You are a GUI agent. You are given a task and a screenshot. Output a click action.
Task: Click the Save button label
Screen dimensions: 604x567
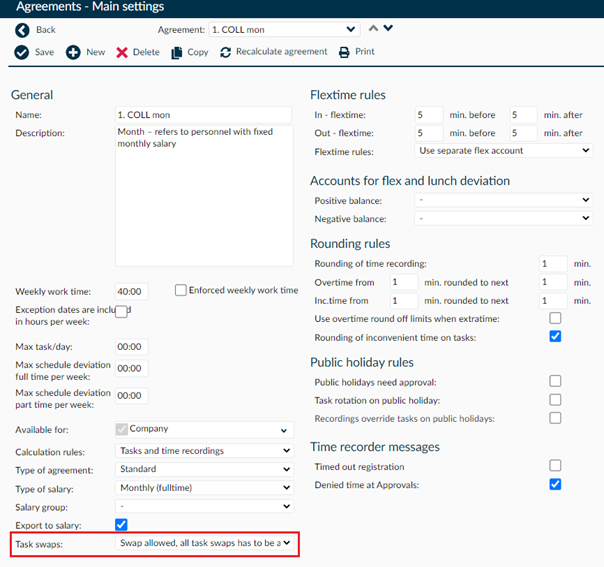44,52
